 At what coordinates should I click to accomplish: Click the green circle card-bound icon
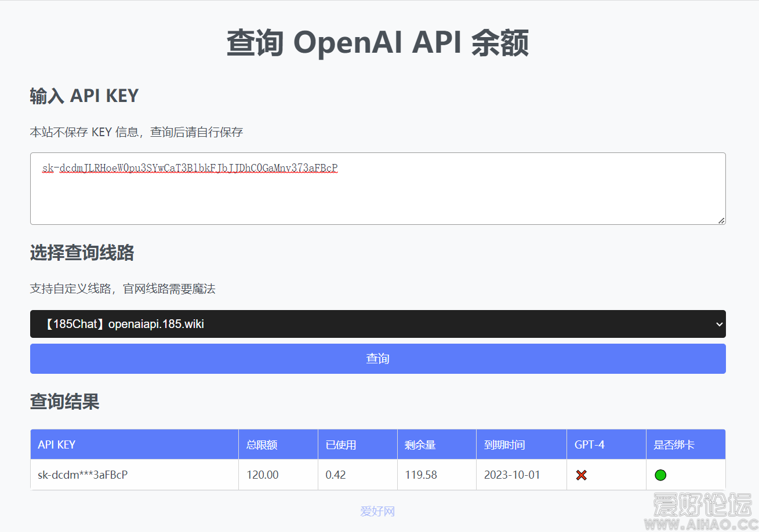[660, 475]
